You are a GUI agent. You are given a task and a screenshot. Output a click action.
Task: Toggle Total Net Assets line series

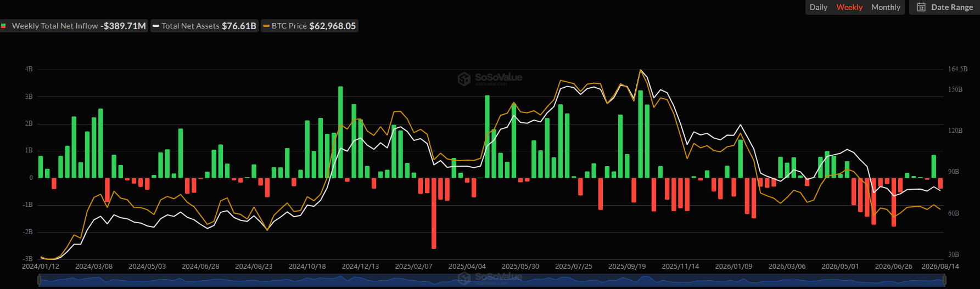click(204, 26)
